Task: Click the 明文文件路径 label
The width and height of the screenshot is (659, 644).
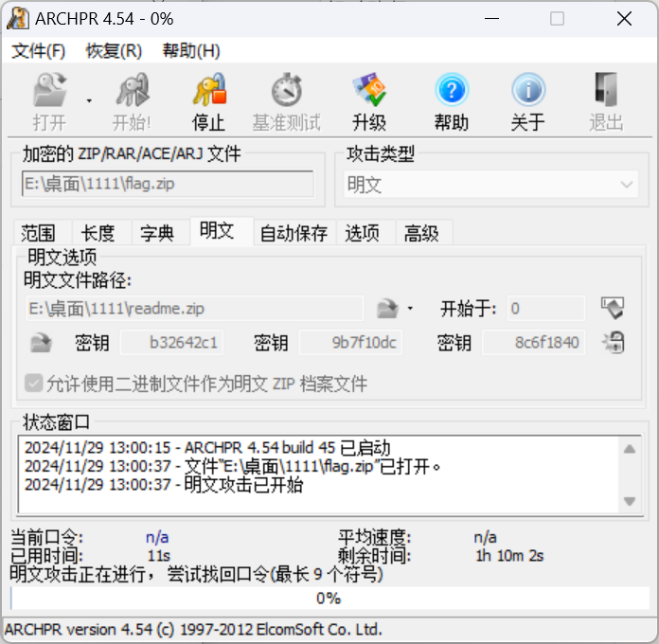Action: coord(78,280)
